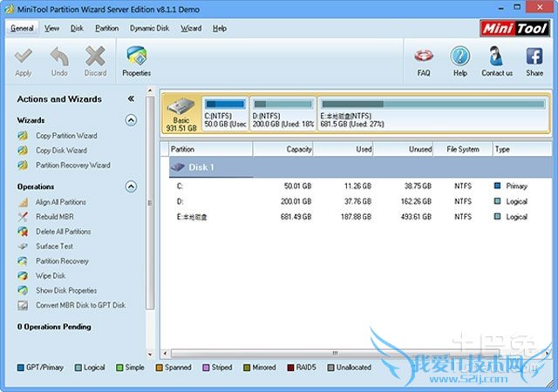Open disk Properties from the toolbar
Viewport: 558px width, 392px height.
136,60
